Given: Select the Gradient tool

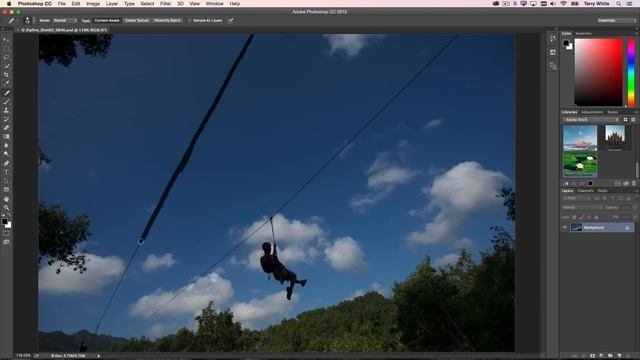Looking at the screenshot, I should (6, 136).
